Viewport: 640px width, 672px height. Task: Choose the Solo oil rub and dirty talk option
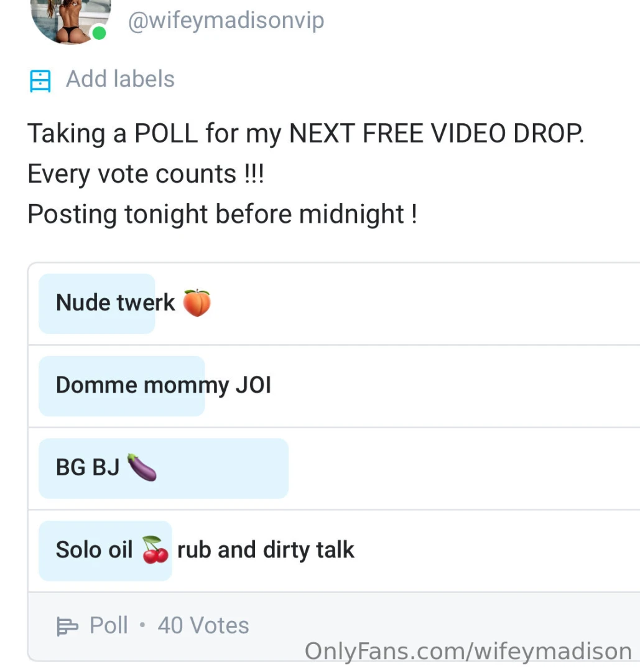[249, 550]
